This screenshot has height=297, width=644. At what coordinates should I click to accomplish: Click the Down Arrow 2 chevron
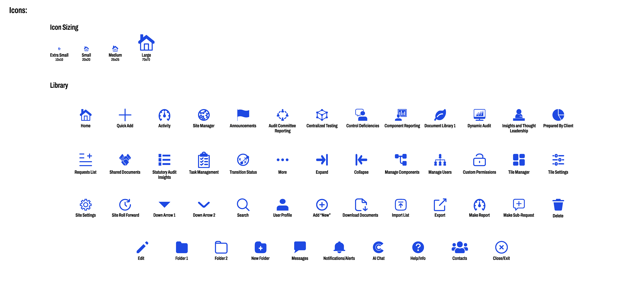click(x=204, y=205)
